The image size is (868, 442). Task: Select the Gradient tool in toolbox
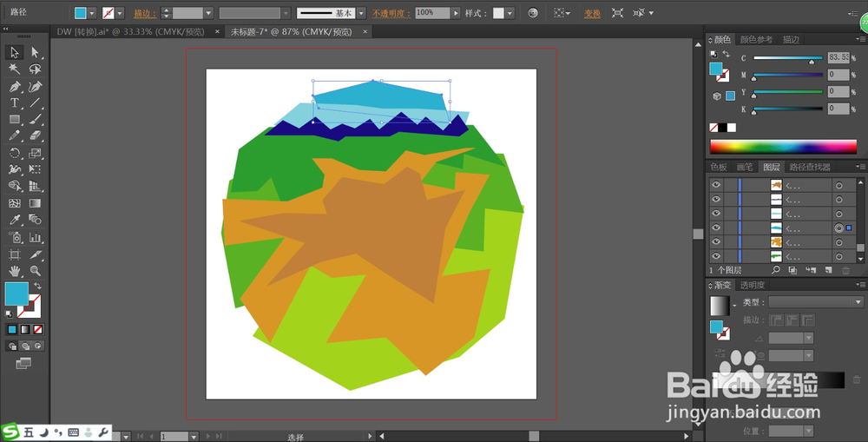[x=35, y=203]
